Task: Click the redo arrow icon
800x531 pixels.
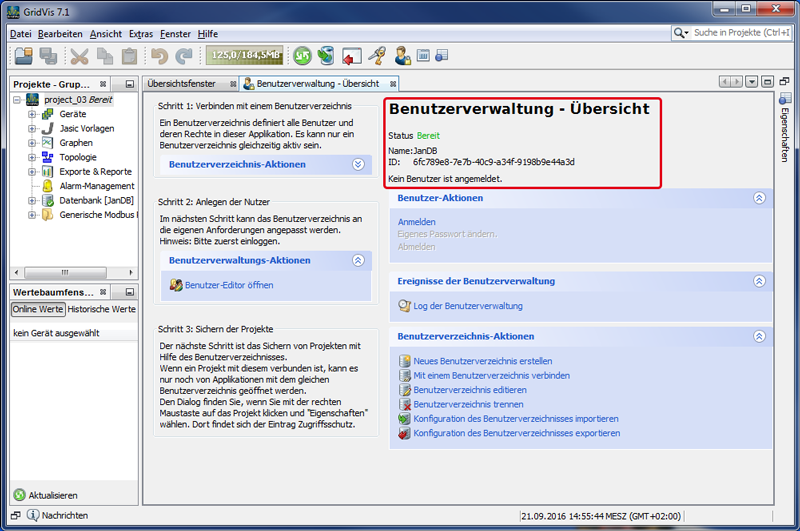Action: pos(184,56)
